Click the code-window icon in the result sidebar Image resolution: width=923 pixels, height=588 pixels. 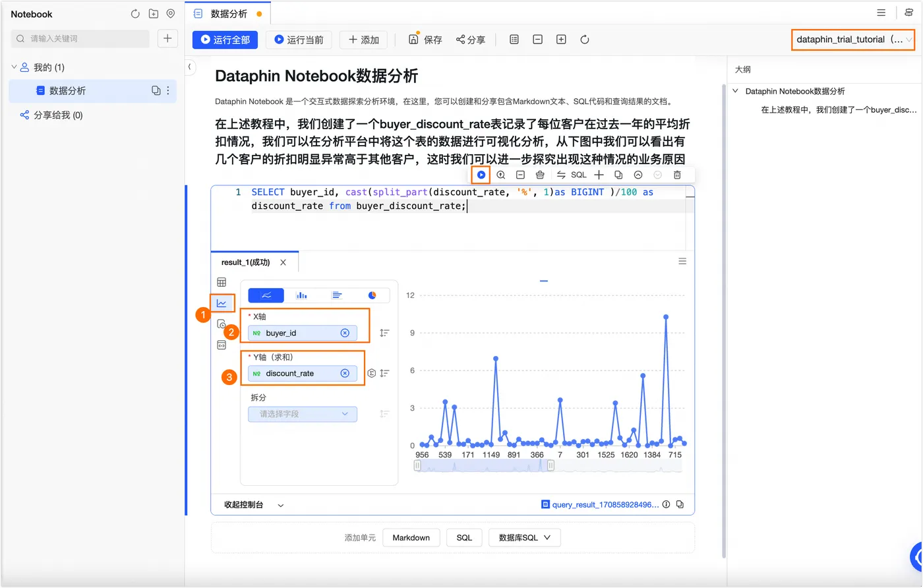click(222, 345)
